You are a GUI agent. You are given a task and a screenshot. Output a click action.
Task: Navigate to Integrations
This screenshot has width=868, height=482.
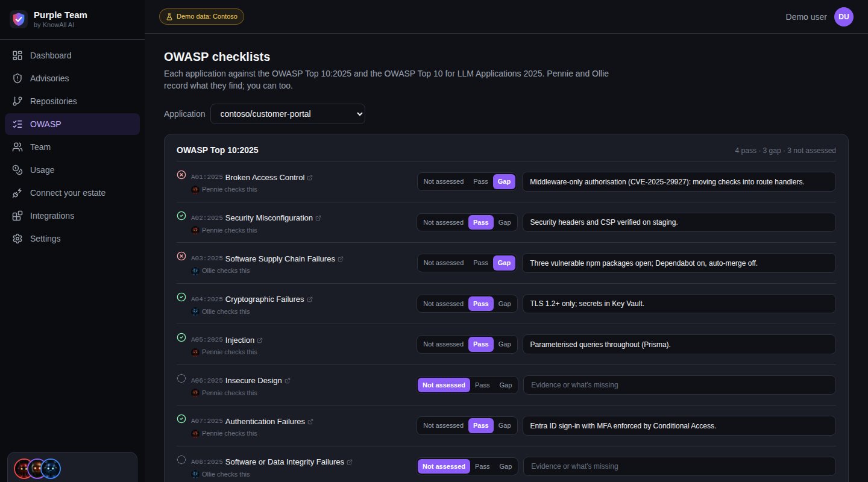(x=72, y=216)
